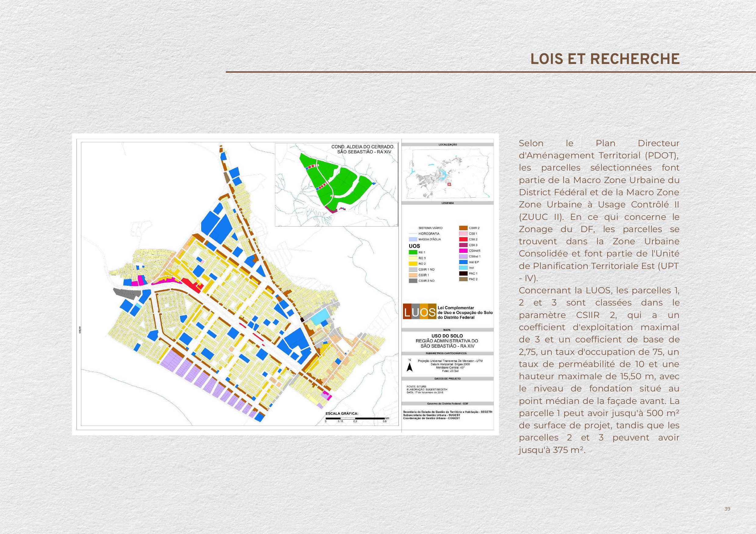Click the LOIS ET RECHERCHE heading
Screen dimensions: 756x534
(605, 59)
